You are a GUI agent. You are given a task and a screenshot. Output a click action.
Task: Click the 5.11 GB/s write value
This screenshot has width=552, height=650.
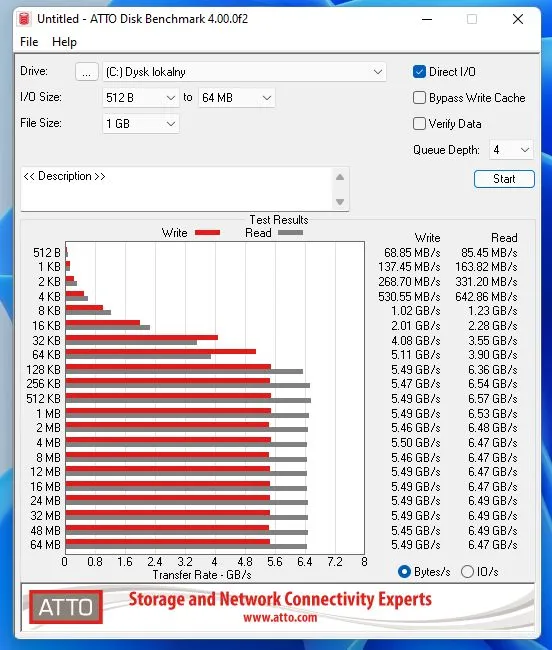pyautogui.click(x=416, y=355)
